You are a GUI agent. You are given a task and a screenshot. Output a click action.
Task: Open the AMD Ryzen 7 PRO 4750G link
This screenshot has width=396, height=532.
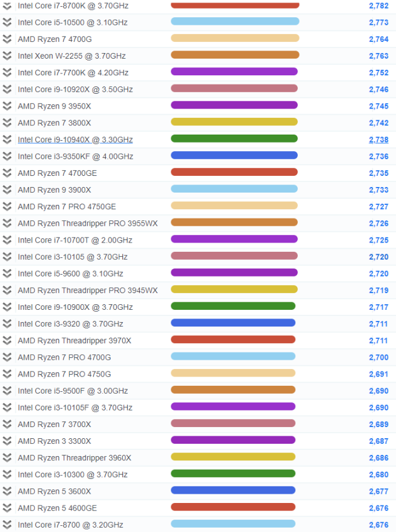(x=64, y=374)
